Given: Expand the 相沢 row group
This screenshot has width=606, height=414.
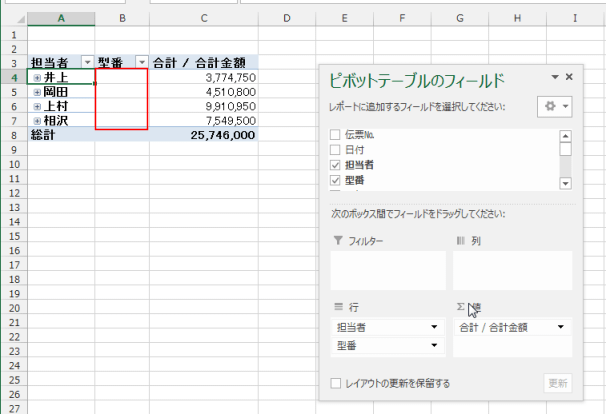Looking at the screenshot, I should coord(37,120).
